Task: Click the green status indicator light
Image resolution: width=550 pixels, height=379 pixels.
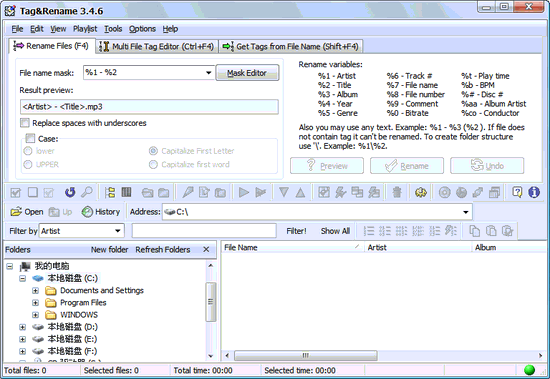Action: tap(529, 370)
